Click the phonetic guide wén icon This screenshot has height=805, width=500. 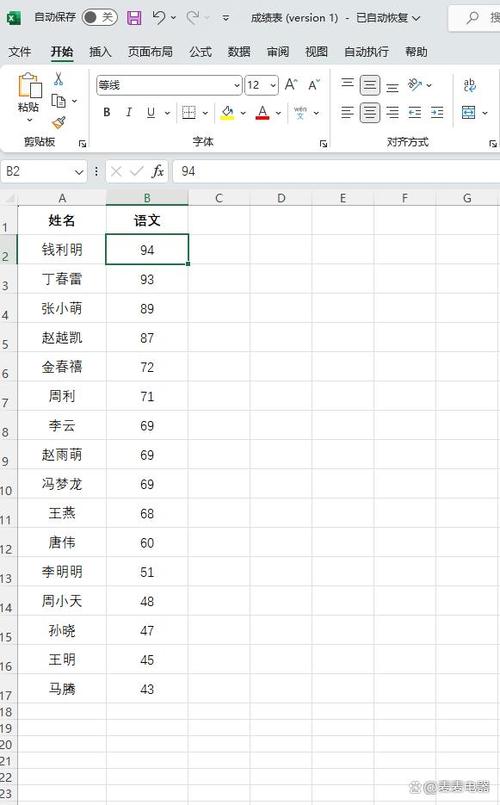tap(300, 112)
